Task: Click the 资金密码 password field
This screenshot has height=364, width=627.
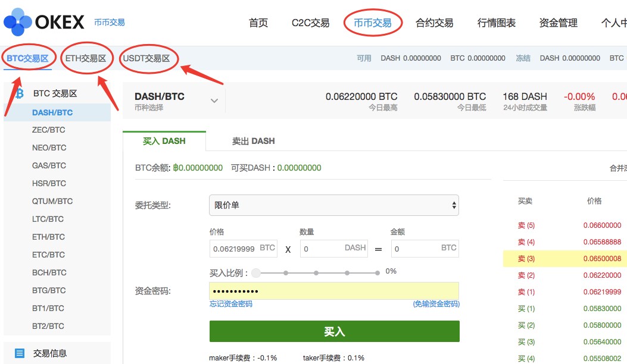Action: 334,291
